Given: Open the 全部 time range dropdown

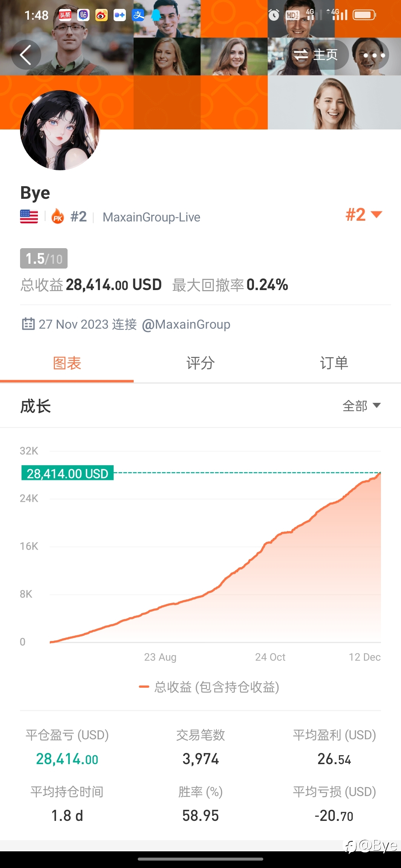Looking at the screenshot, I should (362, 406).
